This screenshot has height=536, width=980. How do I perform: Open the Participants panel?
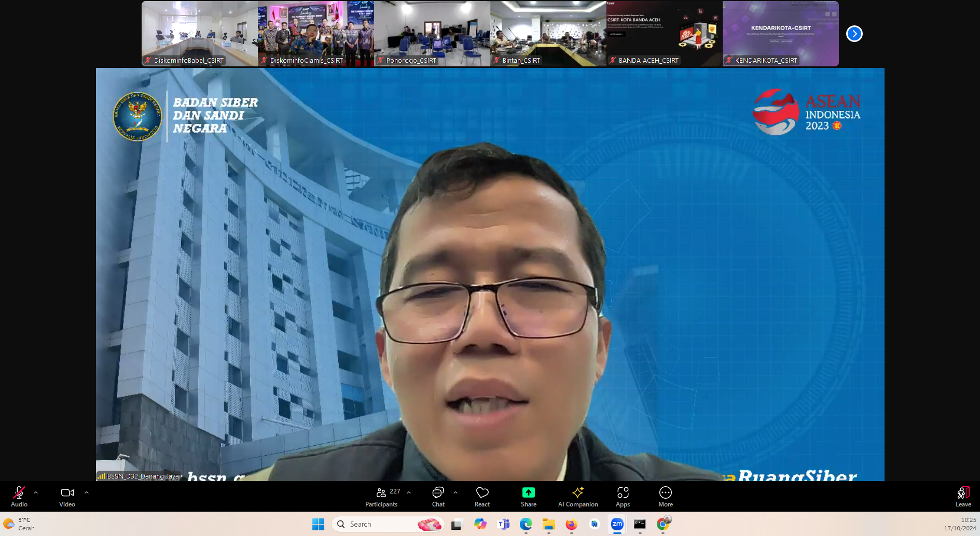coord(381,496)
